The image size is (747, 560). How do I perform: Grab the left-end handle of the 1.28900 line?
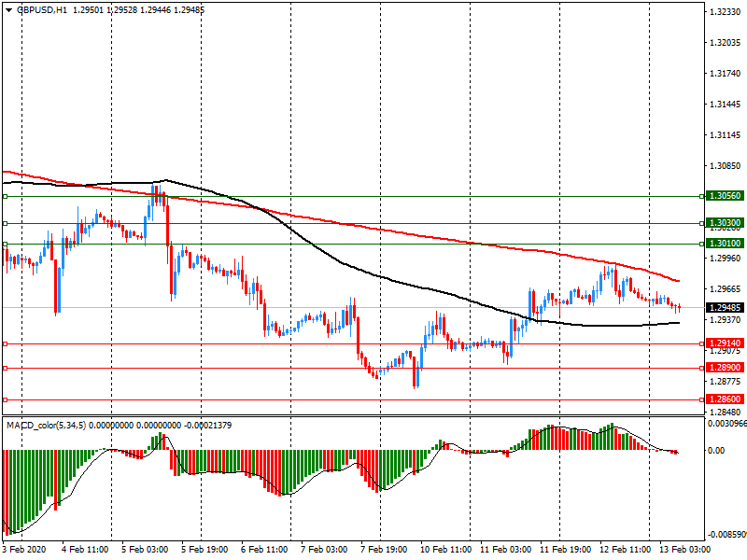click(x=6, y=368)
